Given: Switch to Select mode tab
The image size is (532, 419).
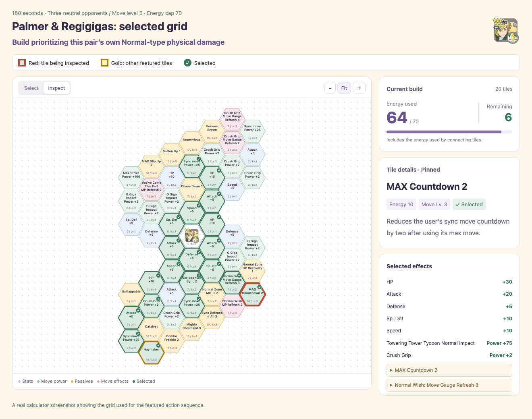Looking at the screenshot, I should [31, 88].
